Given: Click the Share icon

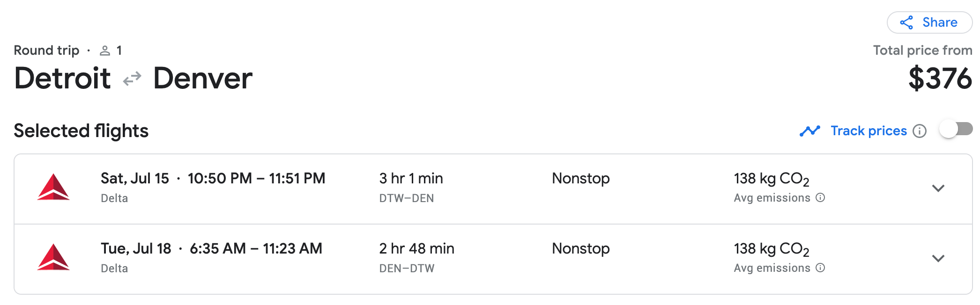Looking at the screenshot, I should click(906, 22).
